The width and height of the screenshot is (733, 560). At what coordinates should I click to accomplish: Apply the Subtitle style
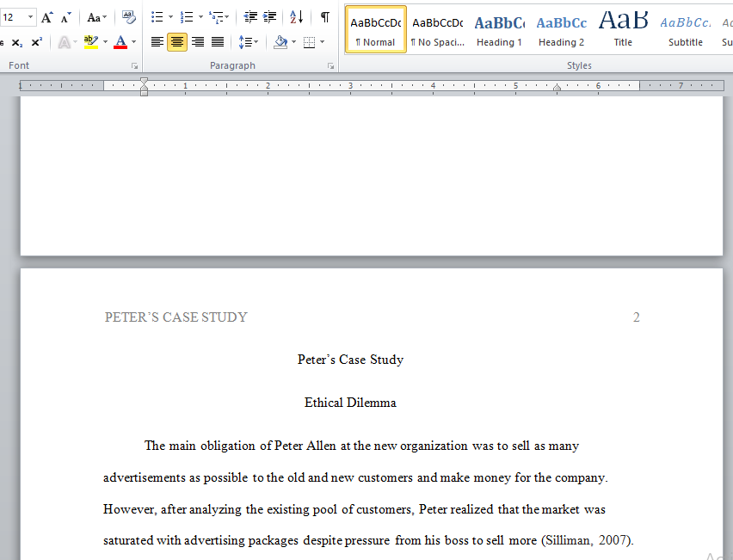[x=686, y=29]
